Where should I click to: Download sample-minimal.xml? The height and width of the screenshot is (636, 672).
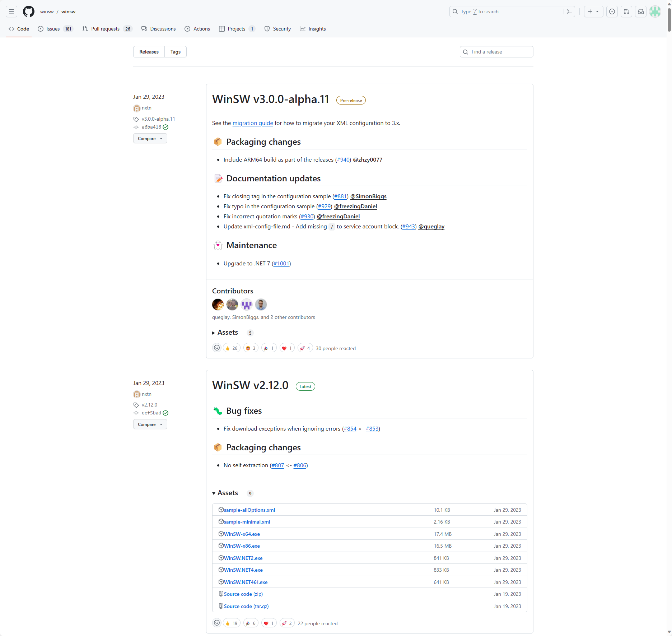247,522
